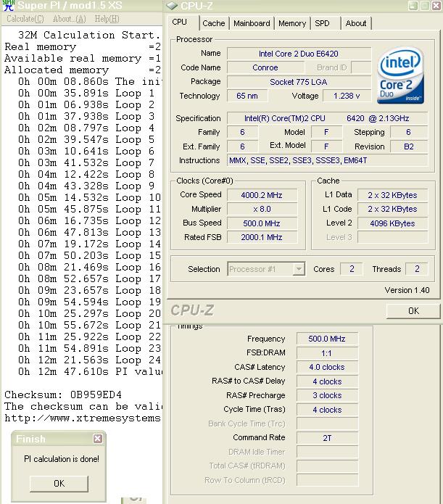
Task: Click the Loop 1 result line 35.891s
Action: click(x=86, y=94)
